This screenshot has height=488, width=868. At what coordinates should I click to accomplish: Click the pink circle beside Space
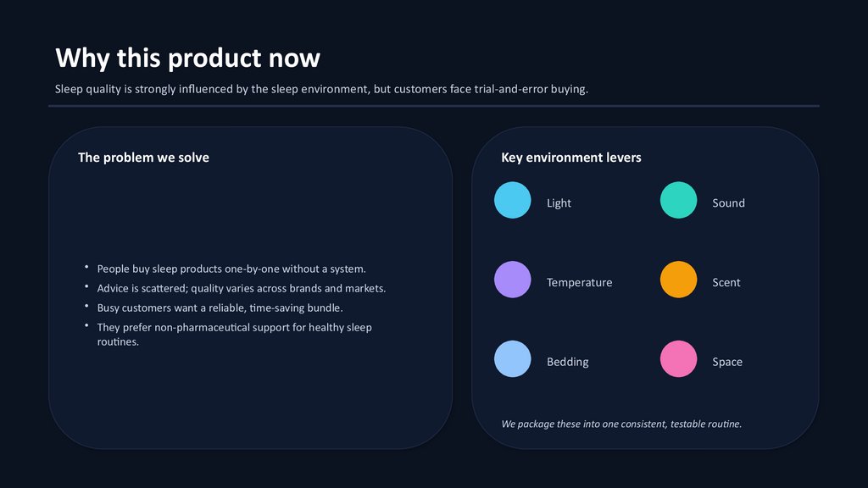(x=678, y=358)
